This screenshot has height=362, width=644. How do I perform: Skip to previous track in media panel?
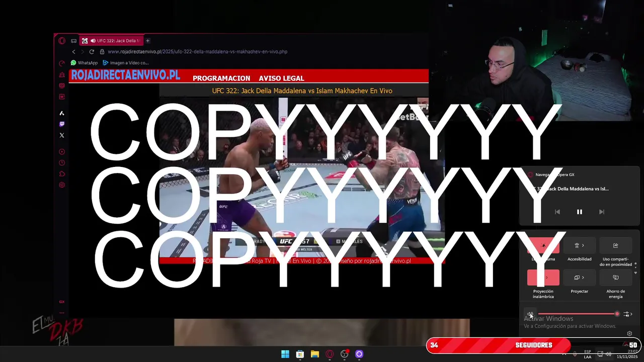(557, 212)
